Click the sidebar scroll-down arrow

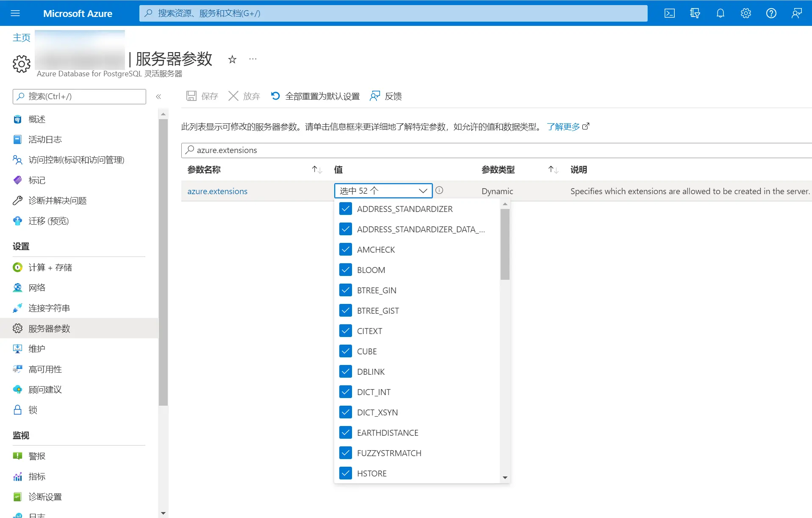[163, 513]
